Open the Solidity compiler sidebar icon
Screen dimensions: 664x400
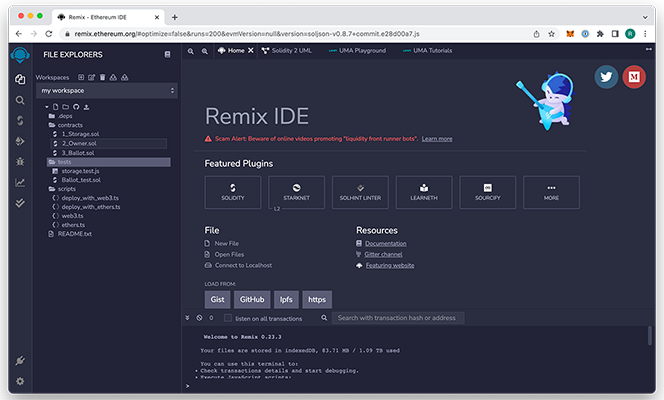[x=20, y=121]
